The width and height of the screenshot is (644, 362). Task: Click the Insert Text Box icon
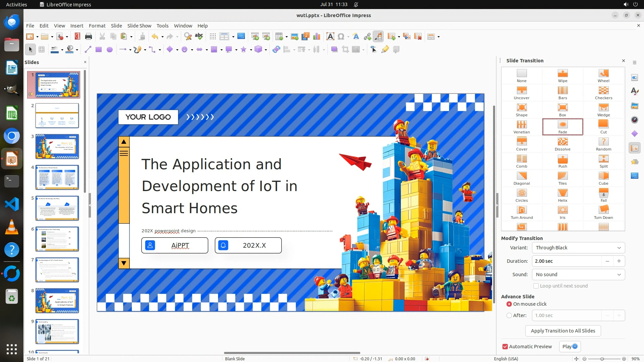coord(330,37)
